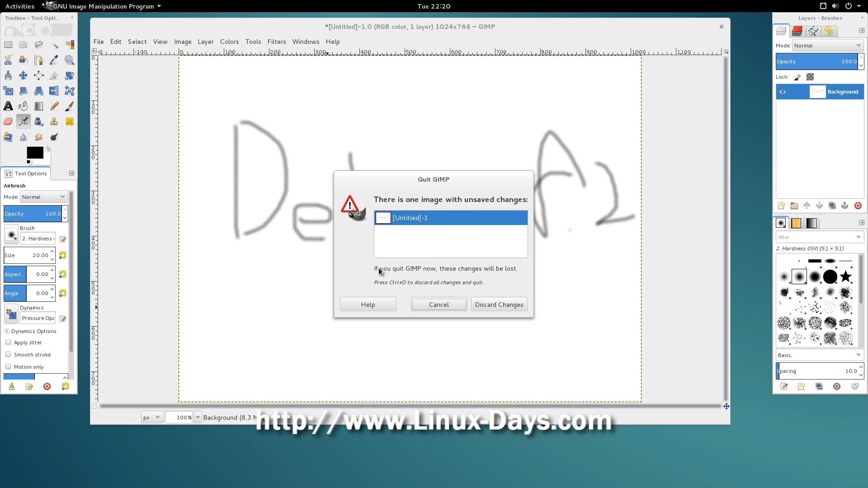Select the Ellipse Select tool
Viewport: 868px width, 488px height.
pos(24,45)
